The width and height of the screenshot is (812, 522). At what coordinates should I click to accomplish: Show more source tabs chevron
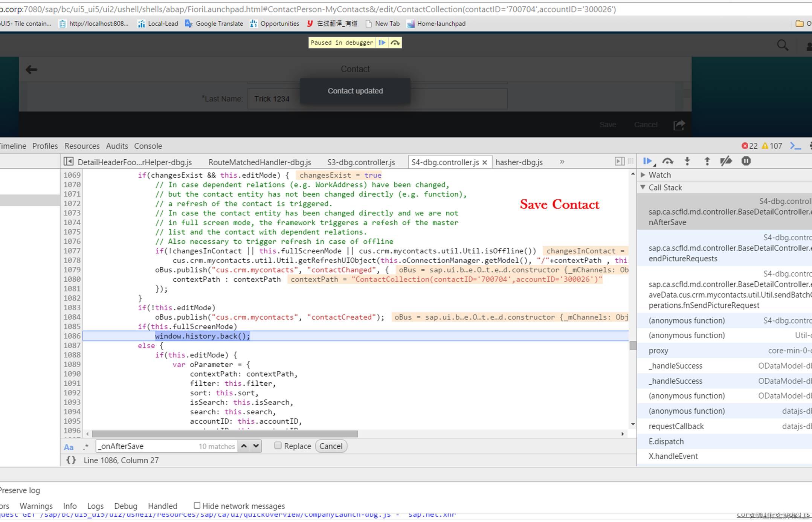tap(562, 162)
